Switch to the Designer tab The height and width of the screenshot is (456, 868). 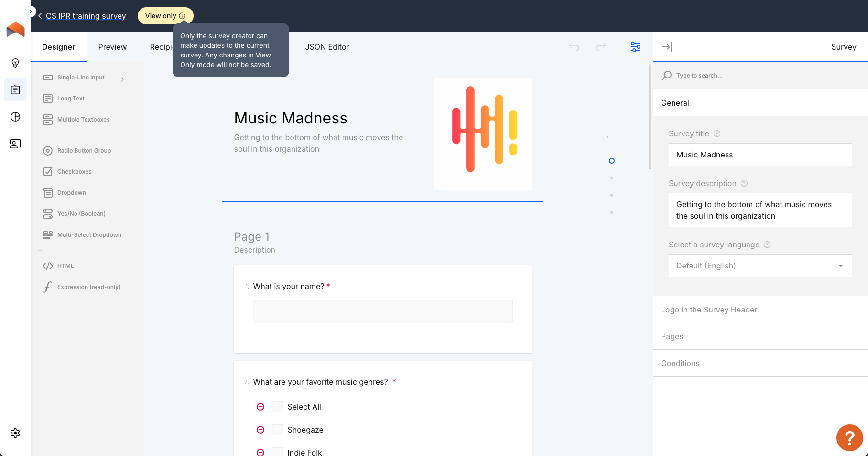(x=59, y=47)
